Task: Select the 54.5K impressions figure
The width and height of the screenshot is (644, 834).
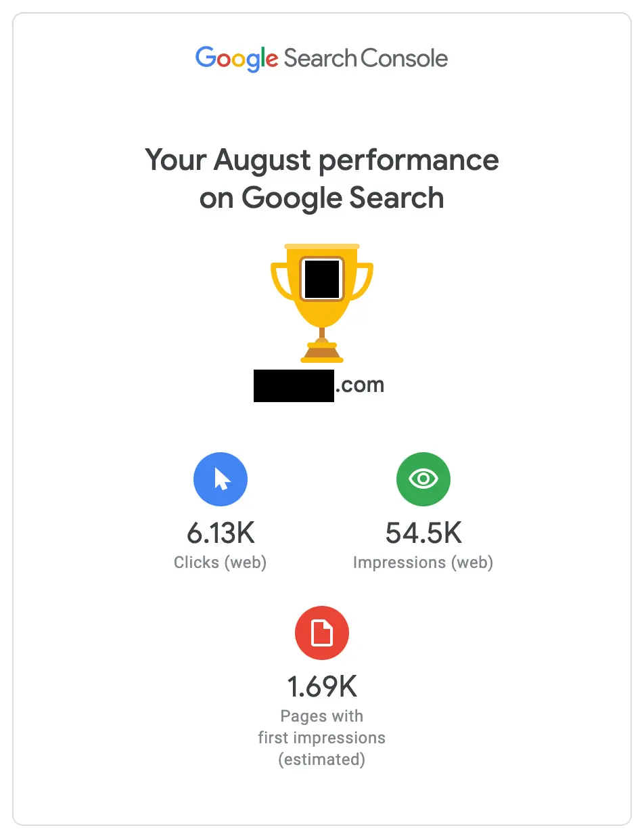Action: (423, 534)
